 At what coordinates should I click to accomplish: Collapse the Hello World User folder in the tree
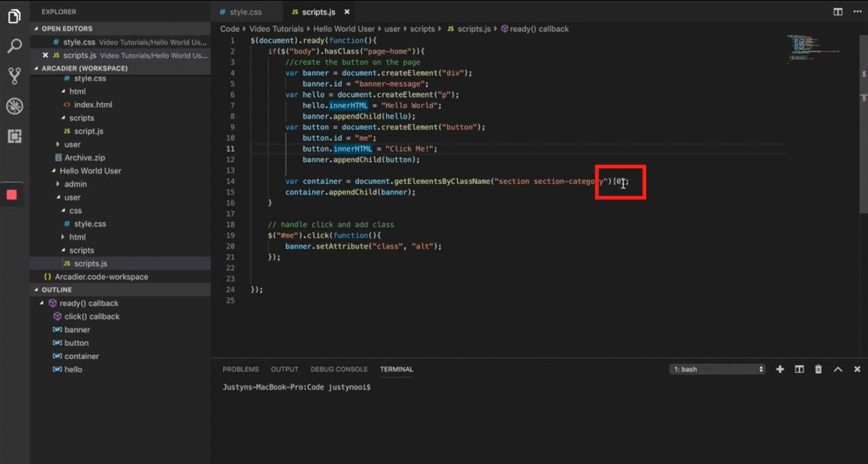click(x=90, y=171)
